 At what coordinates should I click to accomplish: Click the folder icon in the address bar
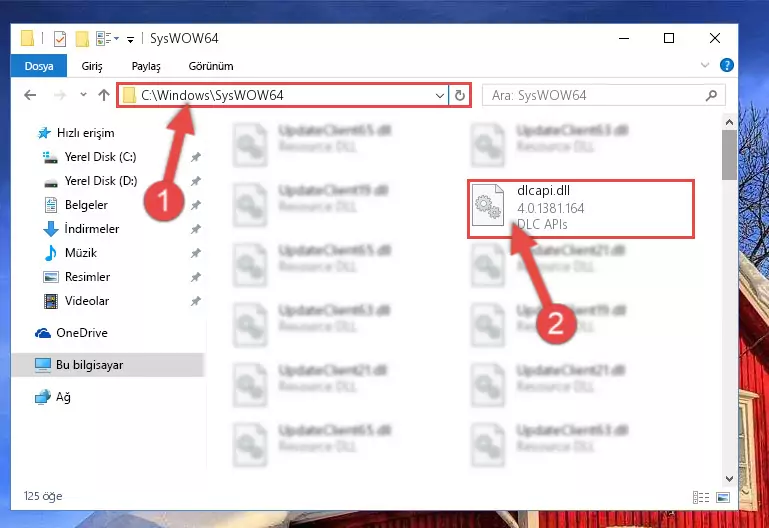pyautogui.click(x=129, y=95)
